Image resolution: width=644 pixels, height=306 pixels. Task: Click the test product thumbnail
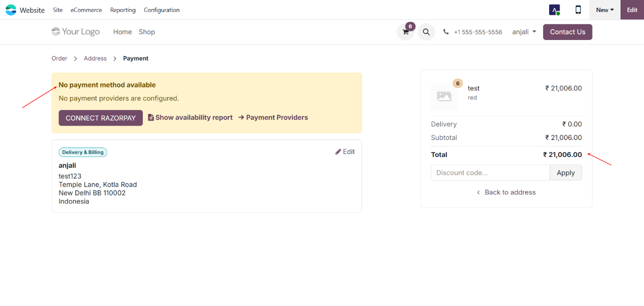tap(444, 96)
